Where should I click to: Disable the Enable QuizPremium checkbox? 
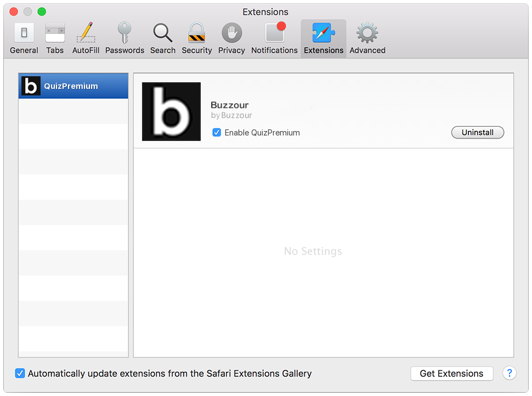click(217, 132)
